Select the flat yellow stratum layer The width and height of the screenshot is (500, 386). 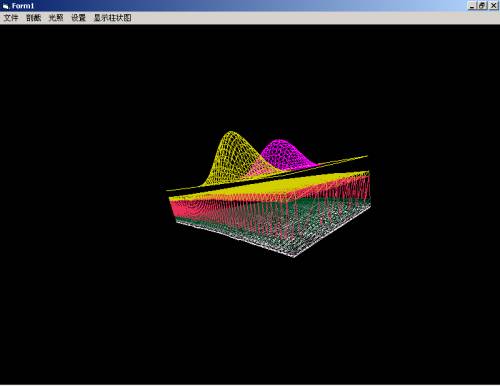click(267, 188)
